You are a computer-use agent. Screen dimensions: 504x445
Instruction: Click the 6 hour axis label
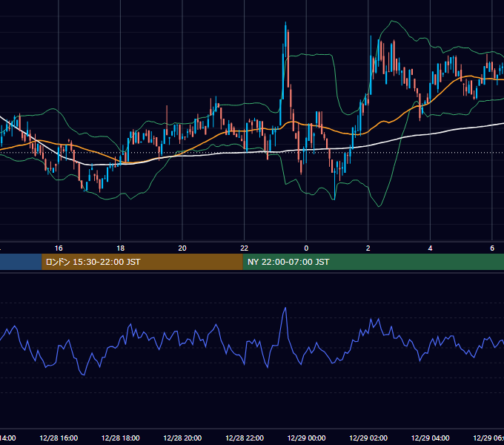click(492, 248)
